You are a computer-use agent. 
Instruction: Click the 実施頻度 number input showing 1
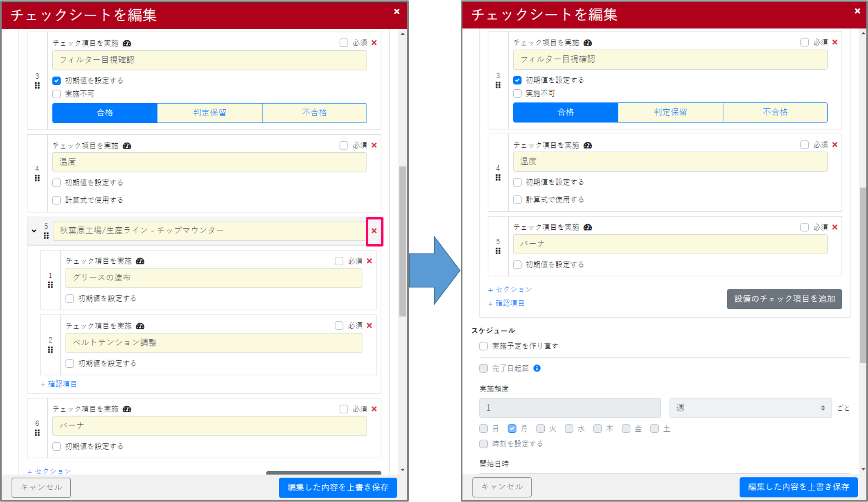[x=570, y=408]
